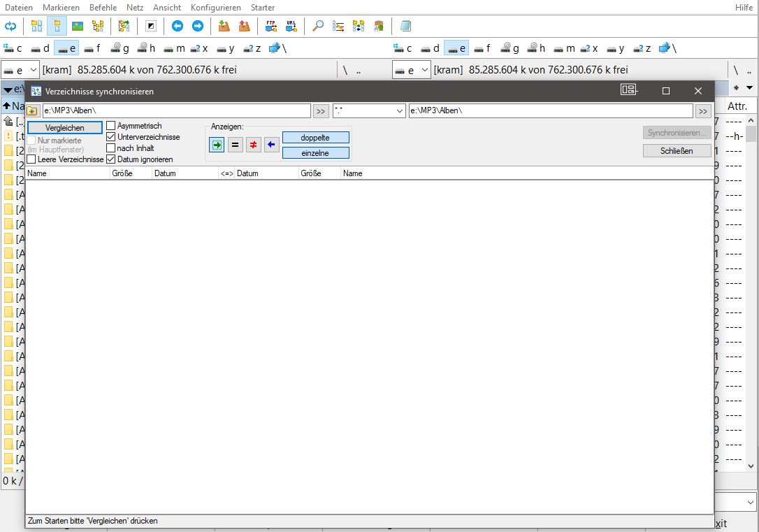Click the refresh source panel toolbar icon
The width and height of the screenshot is (759, 532).
point(10,26)
